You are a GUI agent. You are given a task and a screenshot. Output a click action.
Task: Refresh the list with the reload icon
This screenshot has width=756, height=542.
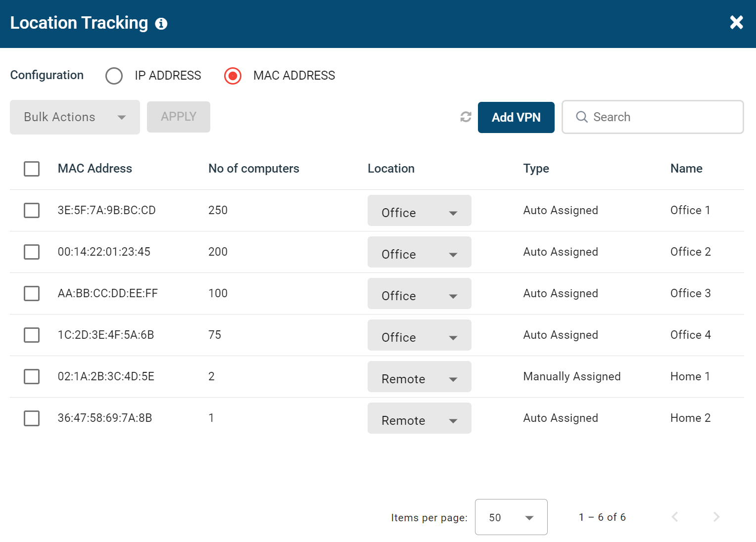tap(466, 117)
